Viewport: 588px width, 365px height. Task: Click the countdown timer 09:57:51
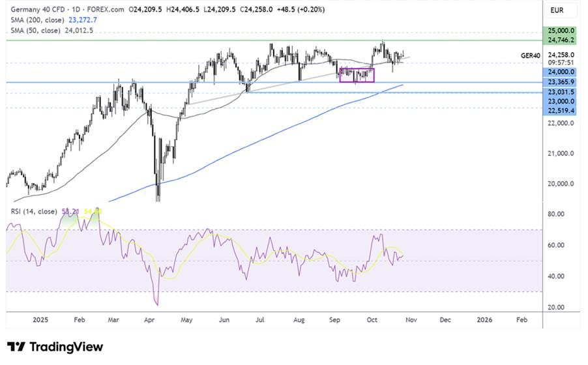[561, 63]
